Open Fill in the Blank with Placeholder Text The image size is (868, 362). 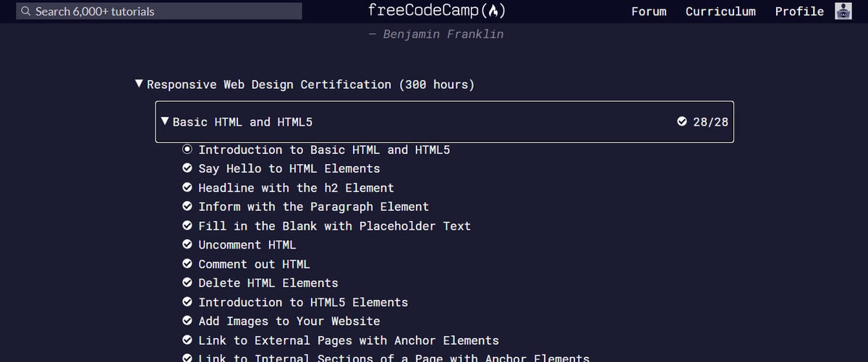pos(334,225)
